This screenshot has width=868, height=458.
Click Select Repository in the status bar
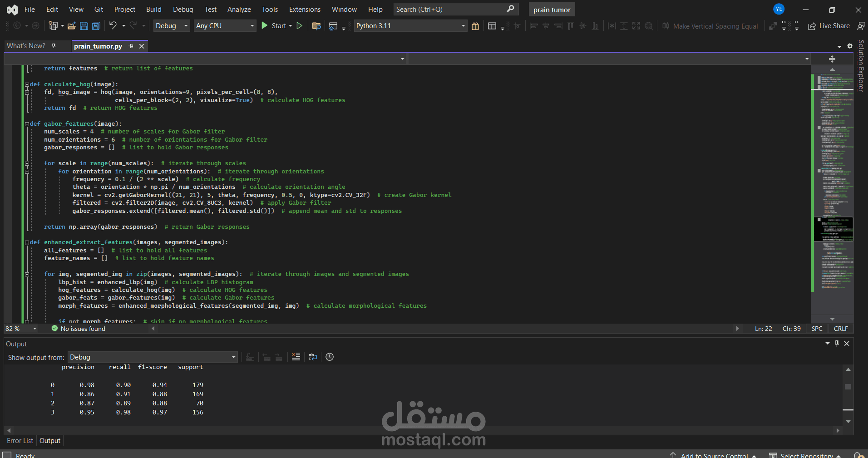click(806, 454)
